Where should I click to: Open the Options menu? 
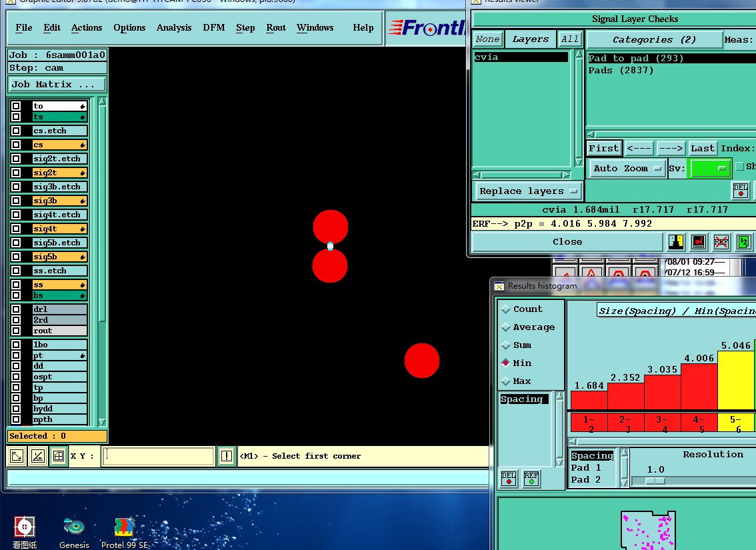[129, 27]
